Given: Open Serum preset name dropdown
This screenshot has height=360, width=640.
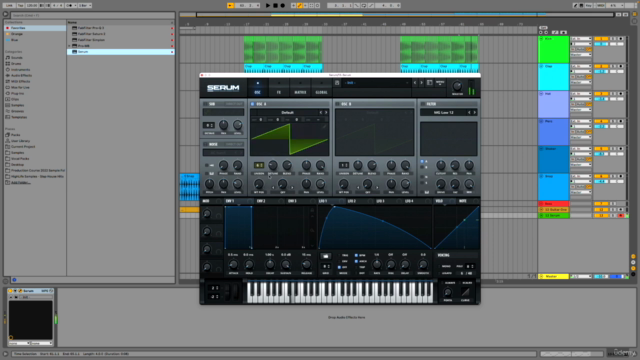Looking at the screenshot, I should [376, 83].
